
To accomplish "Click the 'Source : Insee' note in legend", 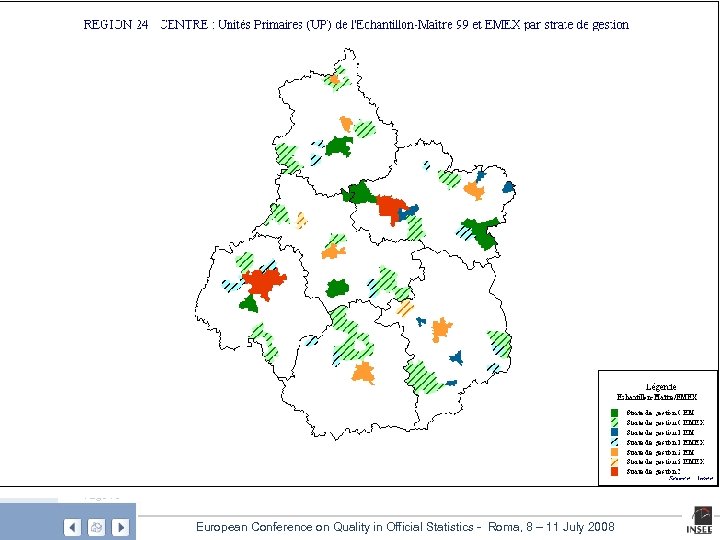I will [x=691, y=478].
